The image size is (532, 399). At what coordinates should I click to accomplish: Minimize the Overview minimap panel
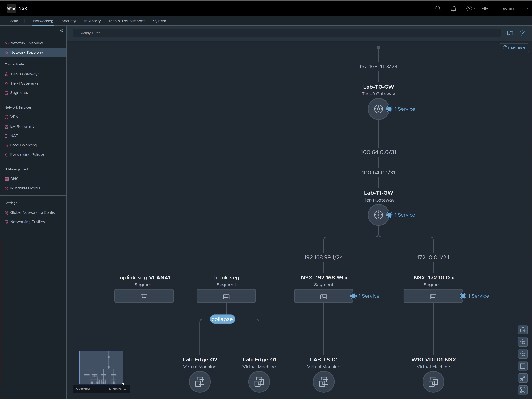point(117,389)
